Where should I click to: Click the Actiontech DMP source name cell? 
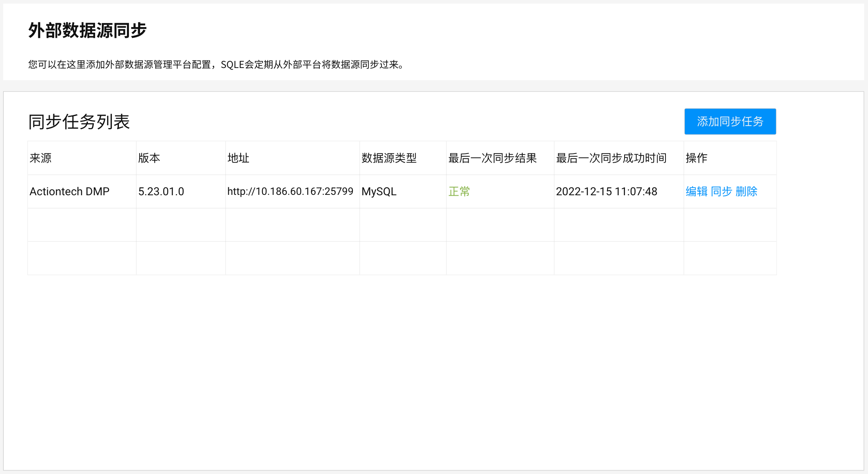tap(69, 191)
